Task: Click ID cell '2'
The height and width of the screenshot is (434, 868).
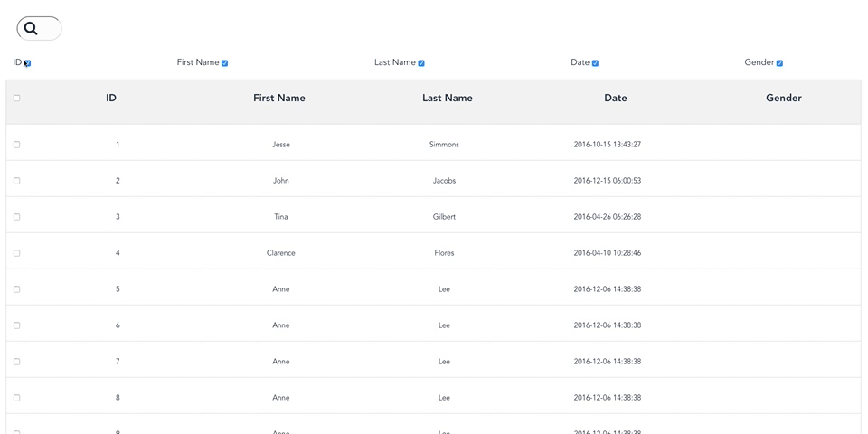Action: pyautogui.click(x=118, y=181)
